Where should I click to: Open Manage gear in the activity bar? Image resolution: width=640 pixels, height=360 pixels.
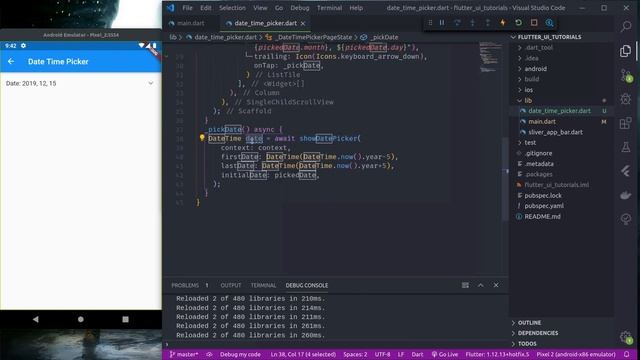pyautogui.click(x=626, y=337)
